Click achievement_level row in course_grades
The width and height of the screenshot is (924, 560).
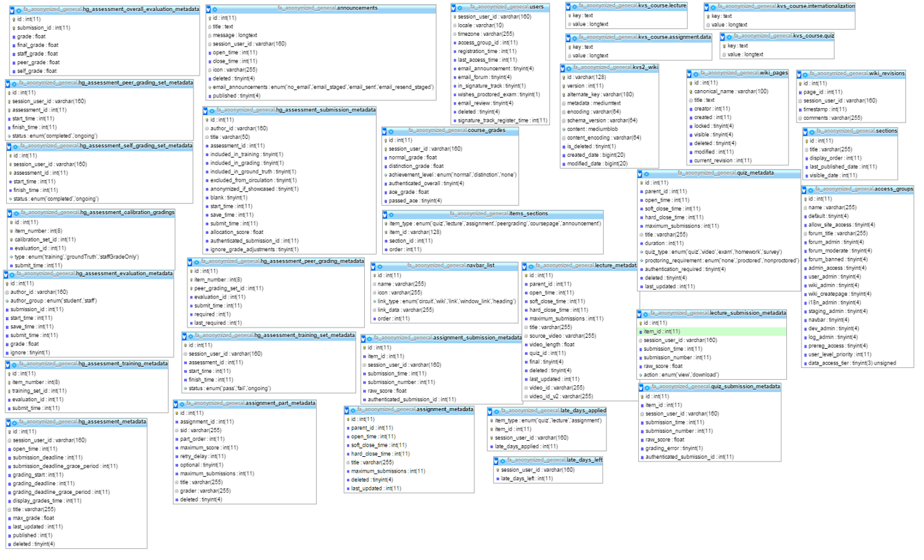click(450, 175)
